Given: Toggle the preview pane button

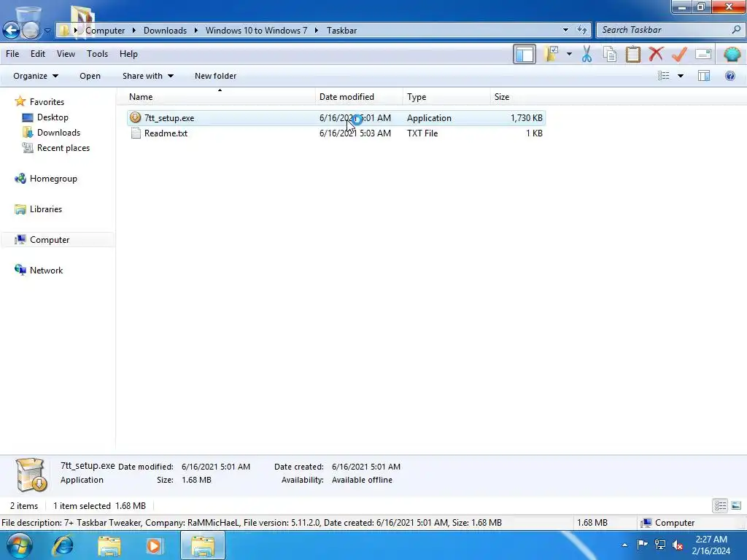Looking at the screenshot, I should point(704,76).
